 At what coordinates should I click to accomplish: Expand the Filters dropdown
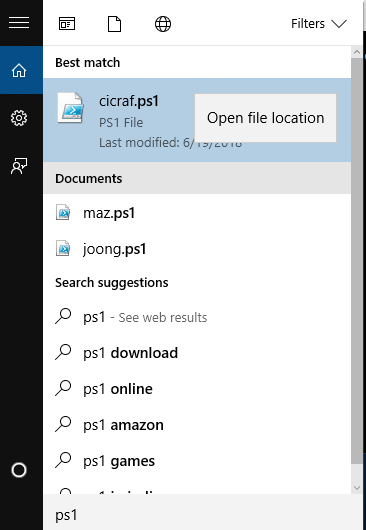pos(319,24)
